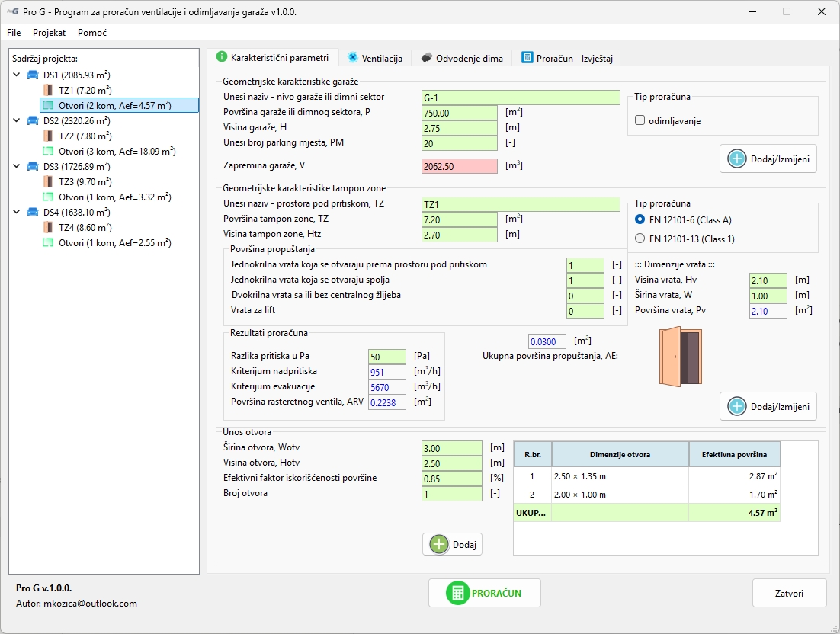Viewport: 840px width, 634px height.
Task: Enable the odimljavanje checkbox
Action: click(640, 120)
